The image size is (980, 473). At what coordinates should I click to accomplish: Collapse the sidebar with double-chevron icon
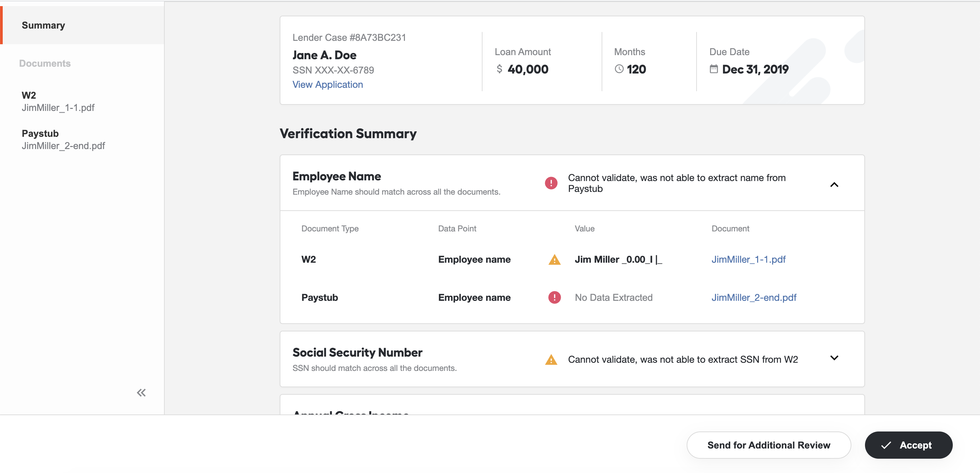(x=141, y=392)
